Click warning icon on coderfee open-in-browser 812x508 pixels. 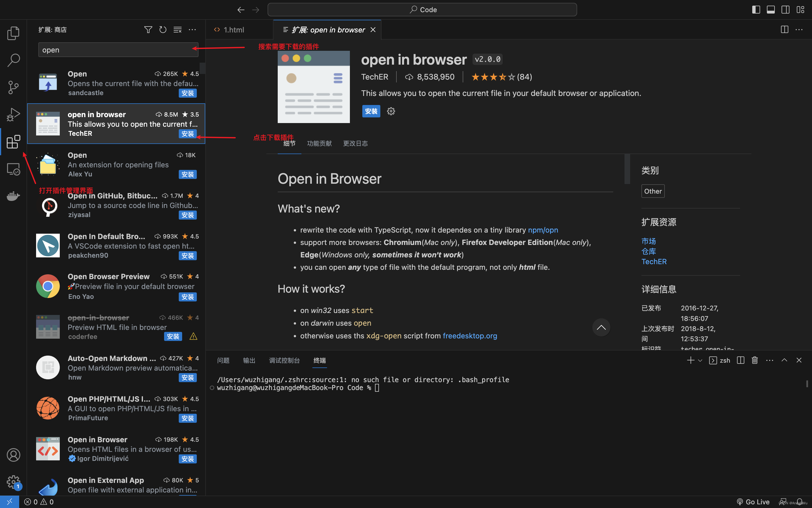point(193,336)
